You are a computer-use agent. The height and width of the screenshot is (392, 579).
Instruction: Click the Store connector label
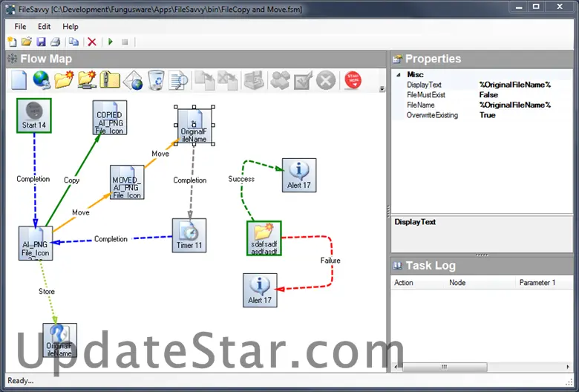[x=47, y=292]
